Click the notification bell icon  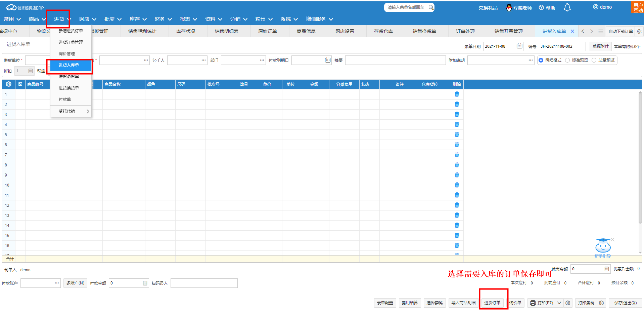pos(567,7)
